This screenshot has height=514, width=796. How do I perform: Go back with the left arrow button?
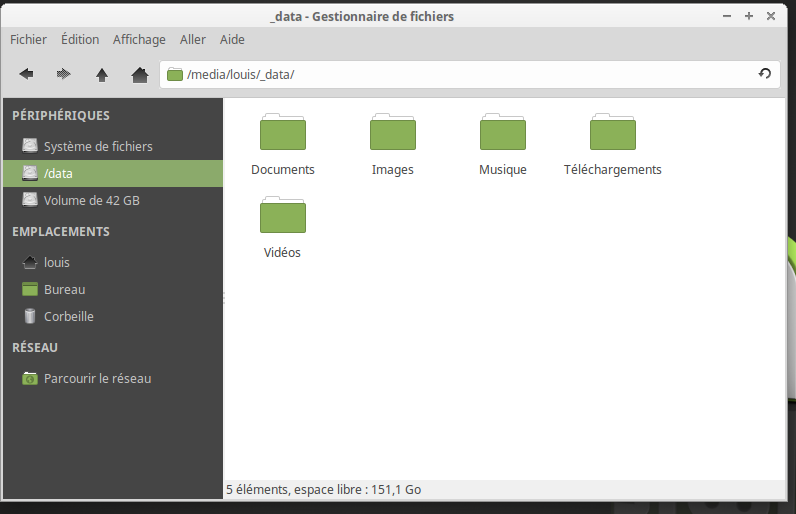[26, 75]
